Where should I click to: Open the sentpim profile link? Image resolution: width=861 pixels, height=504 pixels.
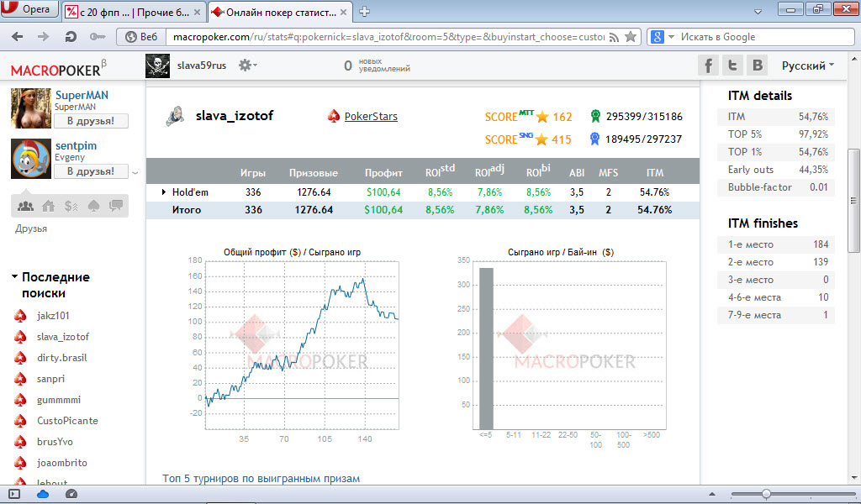(76, 145)
